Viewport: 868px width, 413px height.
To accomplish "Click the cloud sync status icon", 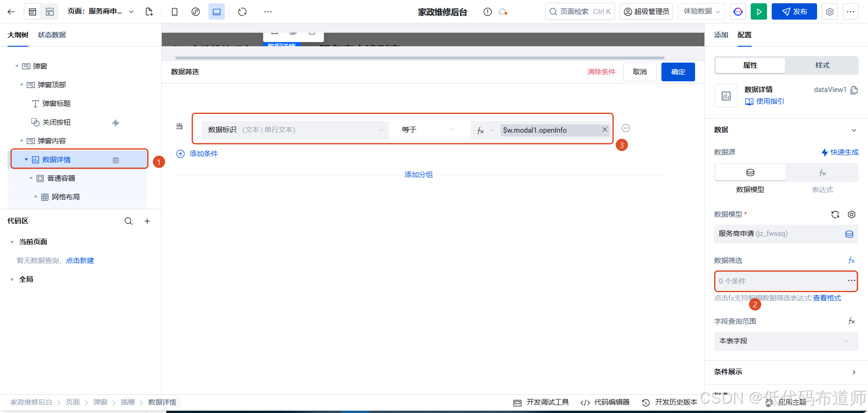I will [503, 12].
